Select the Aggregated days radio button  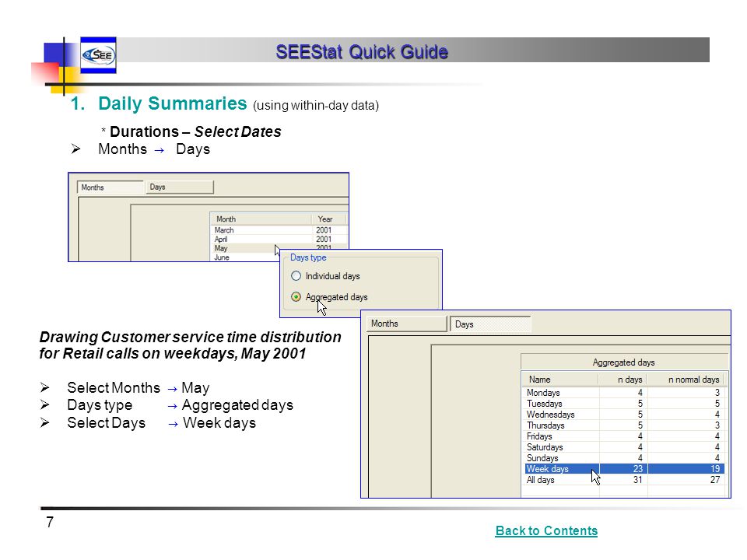pyautogui.click(x=296, y=297)
